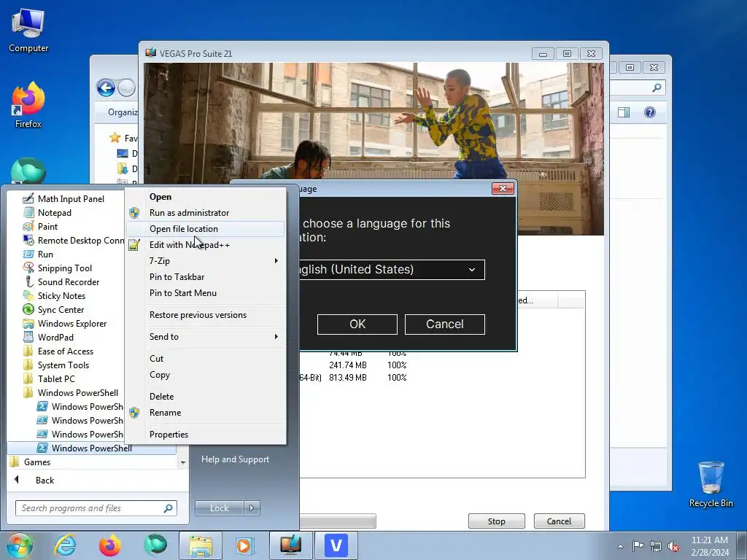Switch to Windows Explorer taskbar button
Viewport: 747px width, 560px height.
[201, 545]
